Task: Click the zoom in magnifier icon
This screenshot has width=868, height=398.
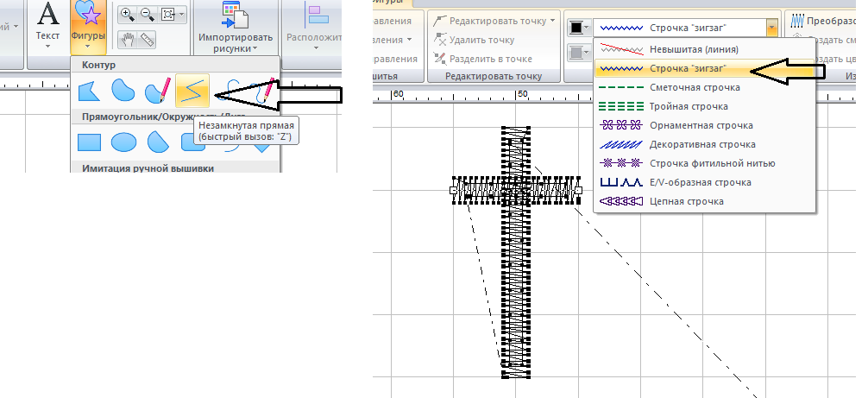Action: pyautogui.click(x=127, y=14)
